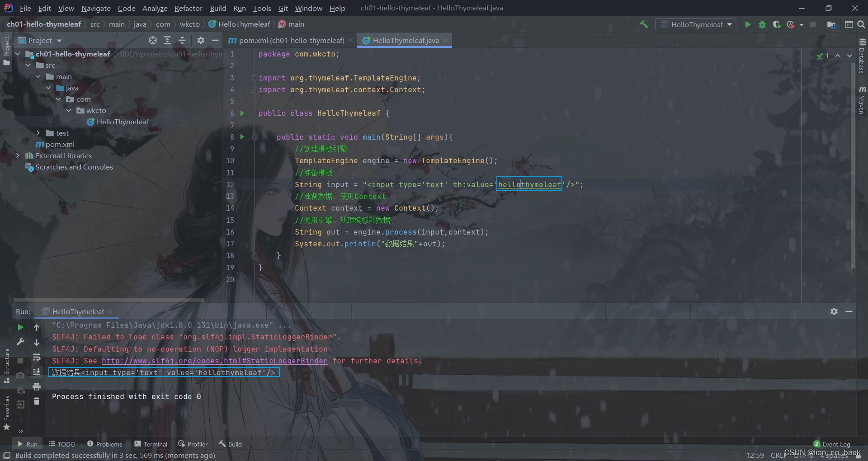Viewport: 868px width, 461px height.
Task: Collapse the ch01-hello-thymeleaf root node
Action: pos(18,54)
